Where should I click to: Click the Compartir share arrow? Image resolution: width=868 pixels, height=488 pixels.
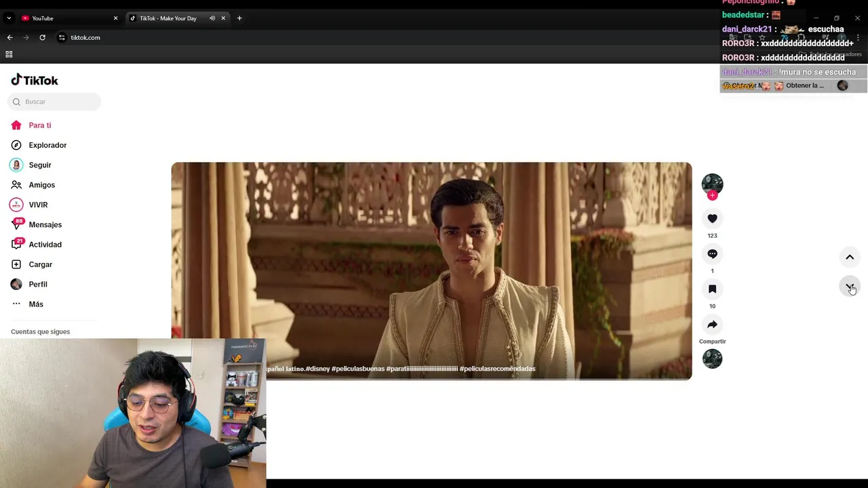[712, 324]
